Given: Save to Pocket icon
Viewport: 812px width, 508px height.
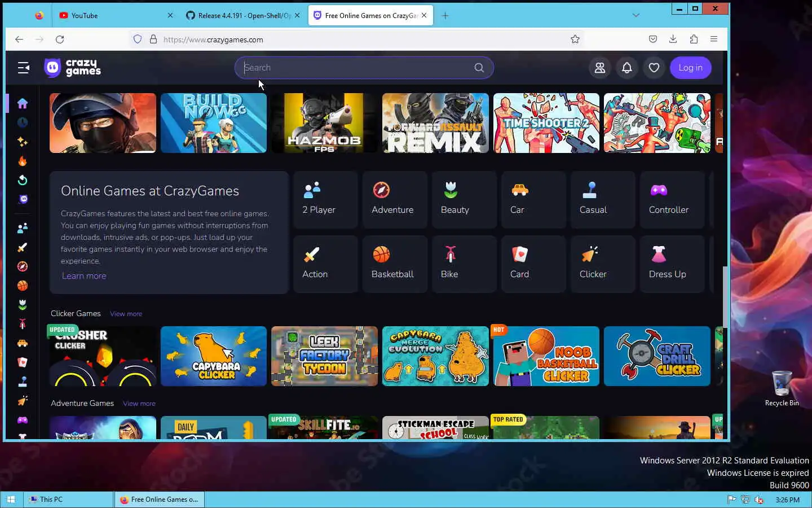Looking at the screenshot, I should (652, 40).
